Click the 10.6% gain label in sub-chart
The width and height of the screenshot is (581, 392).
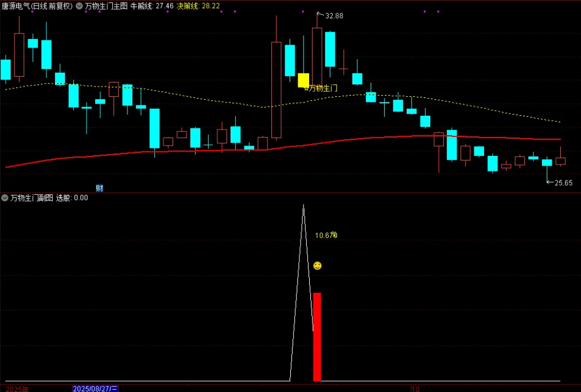point(326,235)
